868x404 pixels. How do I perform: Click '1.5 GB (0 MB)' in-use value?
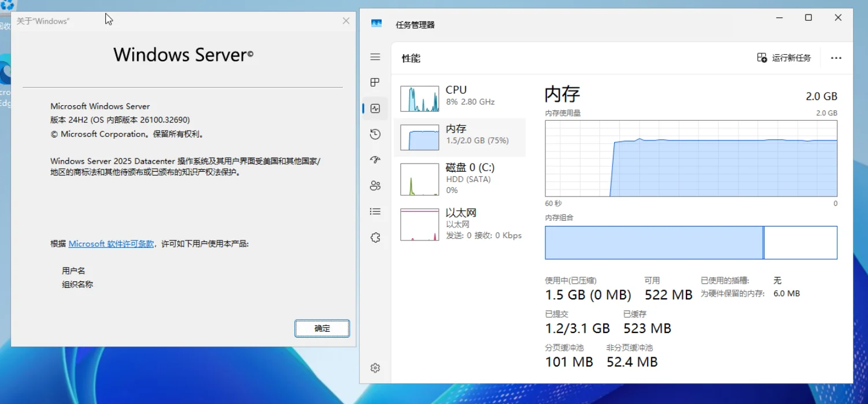tap(588, 295)
